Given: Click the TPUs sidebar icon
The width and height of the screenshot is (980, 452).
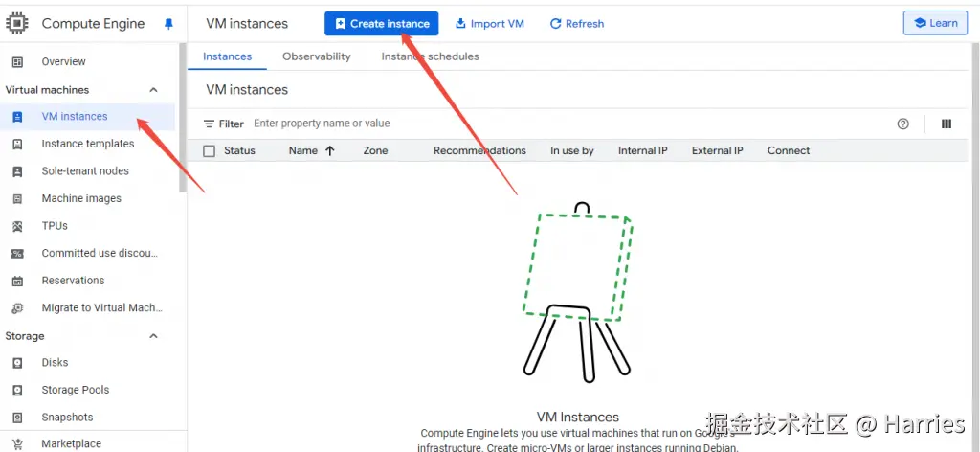Looking at the screenshot, I should pos(17,226).
